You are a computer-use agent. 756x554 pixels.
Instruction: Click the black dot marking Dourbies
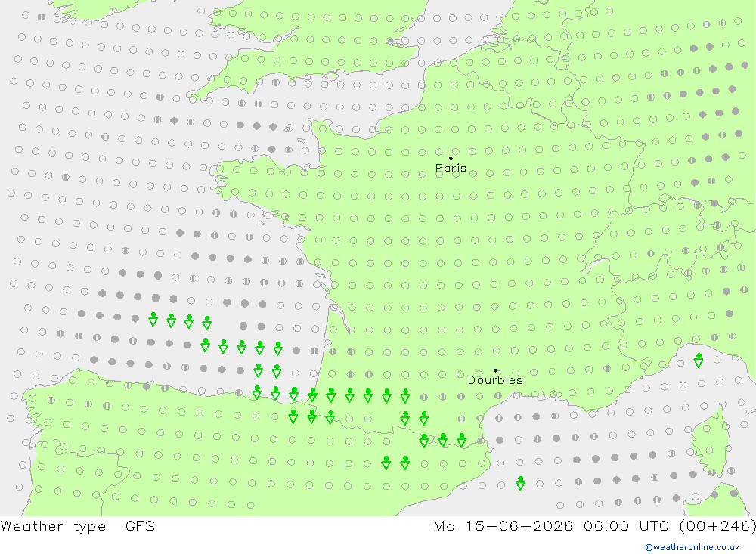495,370
